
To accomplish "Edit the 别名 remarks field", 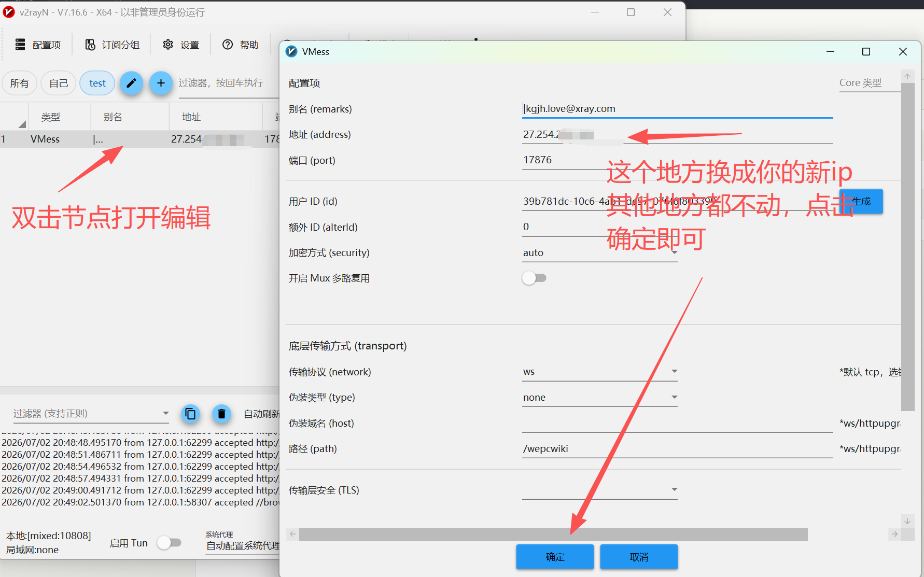I will 677,109.
